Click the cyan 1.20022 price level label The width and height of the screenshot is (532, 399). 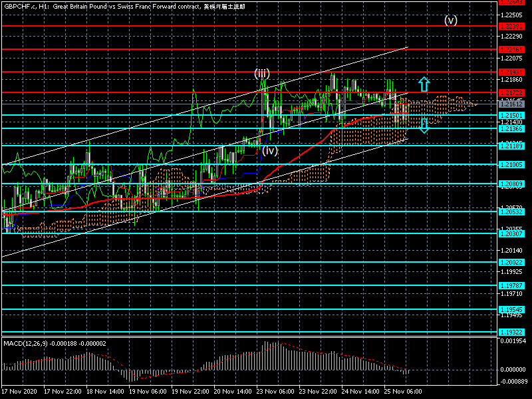point(511,262)
